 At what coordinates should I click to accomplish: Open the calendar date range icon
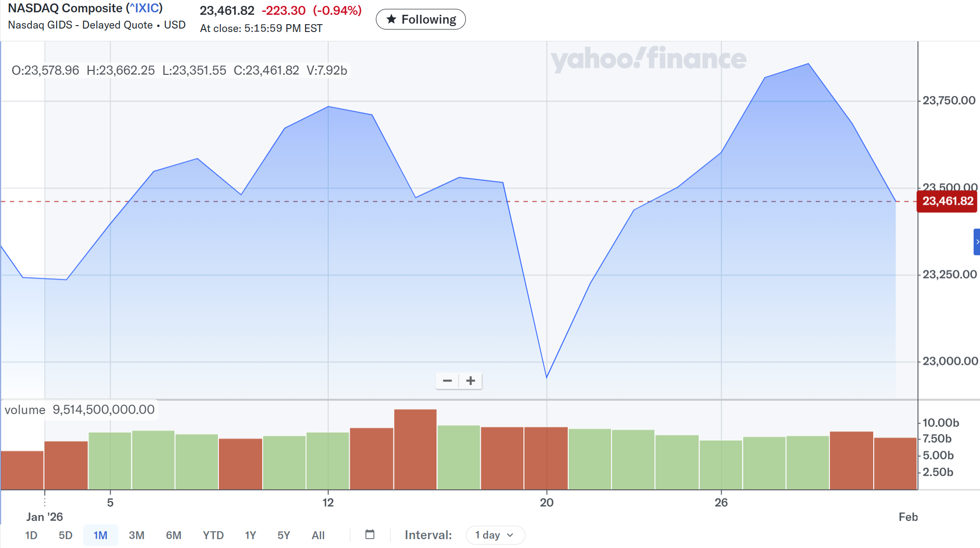370,535
